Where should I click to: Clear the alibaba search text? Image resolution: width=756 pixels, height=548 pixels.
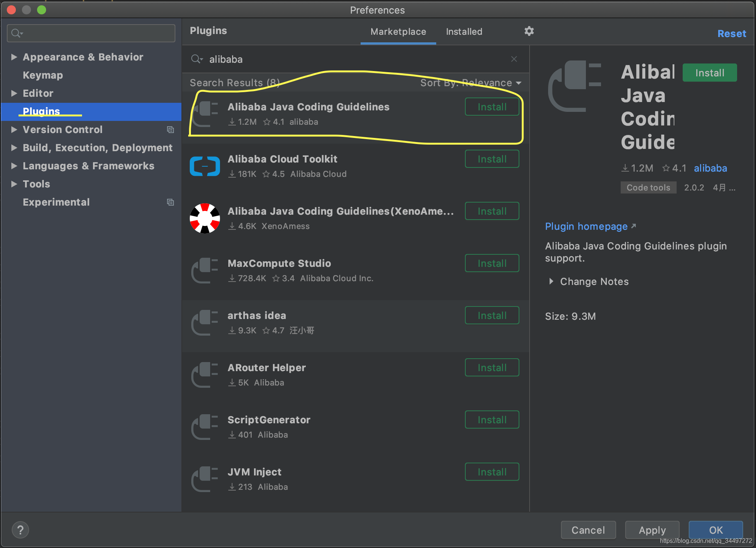pyautogui.click(x=514, y=59)
